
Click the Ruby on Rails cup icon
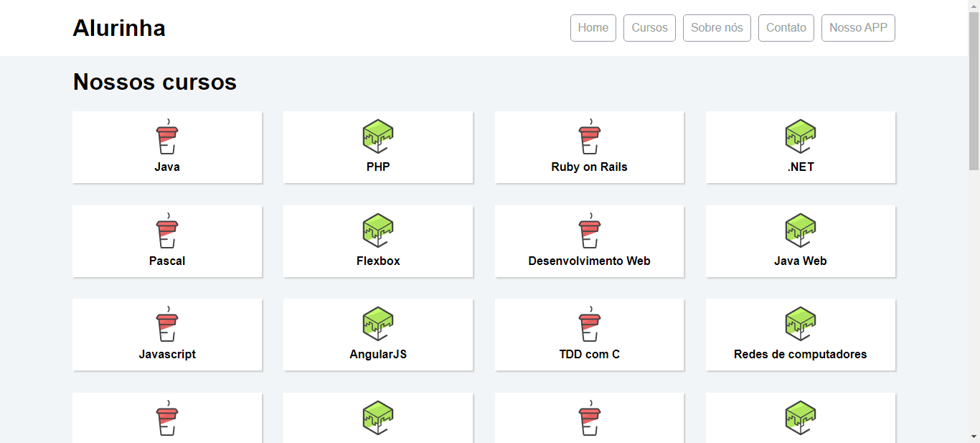click(x=590, y=136)
